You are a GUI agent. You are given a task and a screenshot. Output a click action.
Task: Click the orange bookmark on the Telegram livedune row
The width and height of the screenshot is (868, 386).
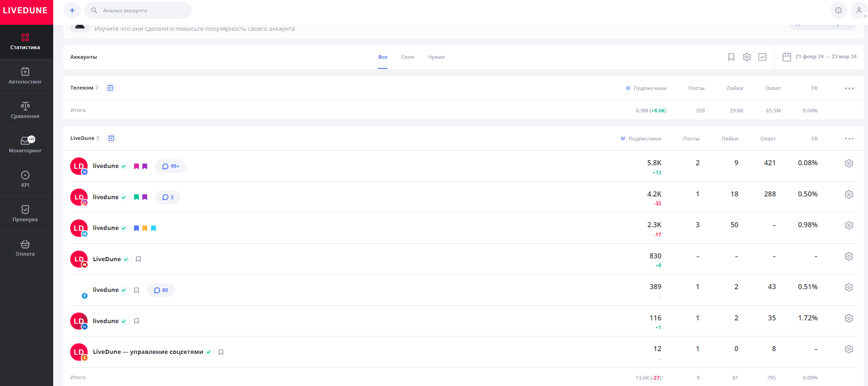tap(145, 228)
